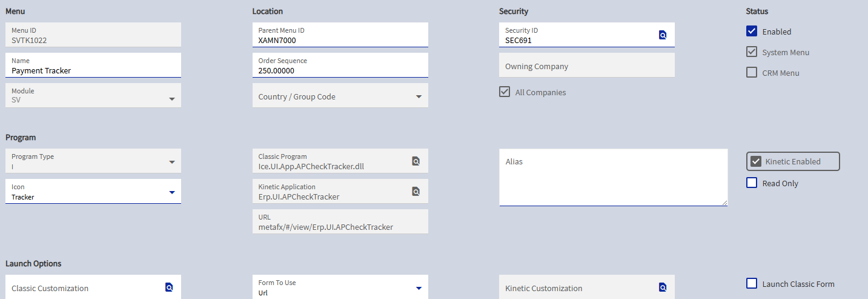868x299 pixels.
Task: Expand the Form To Use dropdown
Action: [419, 288]
